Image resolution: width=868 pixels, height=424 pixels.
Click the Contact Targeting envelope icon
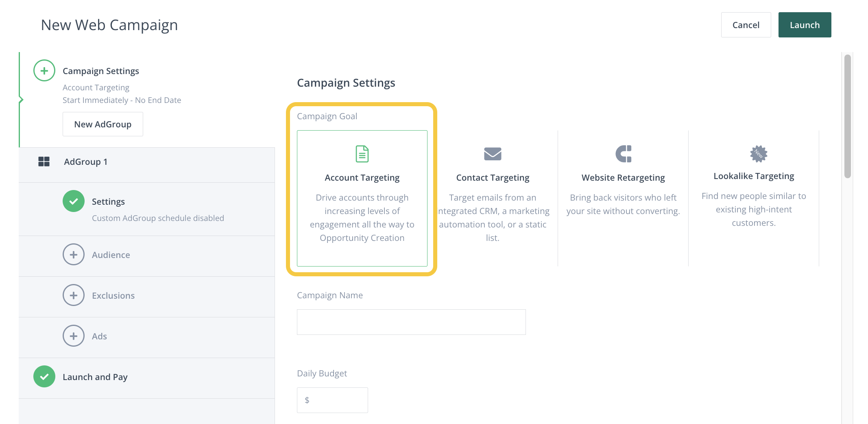tap(493, 154)
